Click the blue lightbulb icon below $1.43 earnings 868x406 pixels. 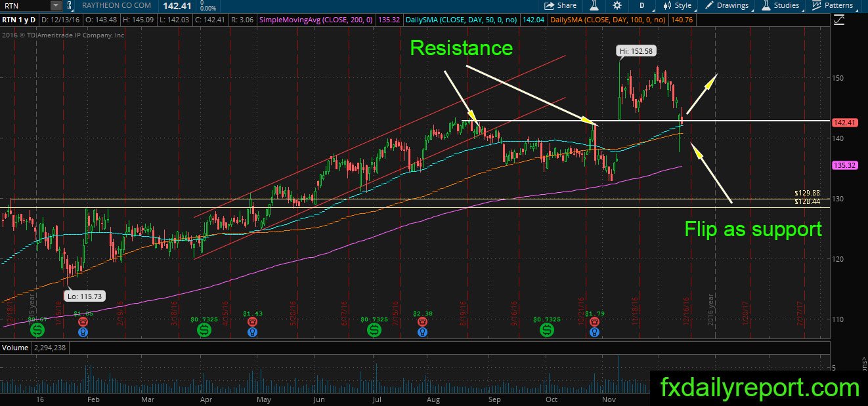point(253,333)
